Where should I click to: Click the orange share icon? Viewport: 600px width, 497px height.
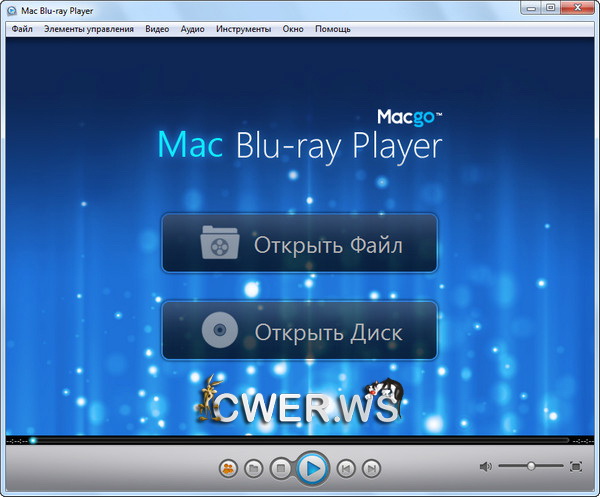[228, 467]
